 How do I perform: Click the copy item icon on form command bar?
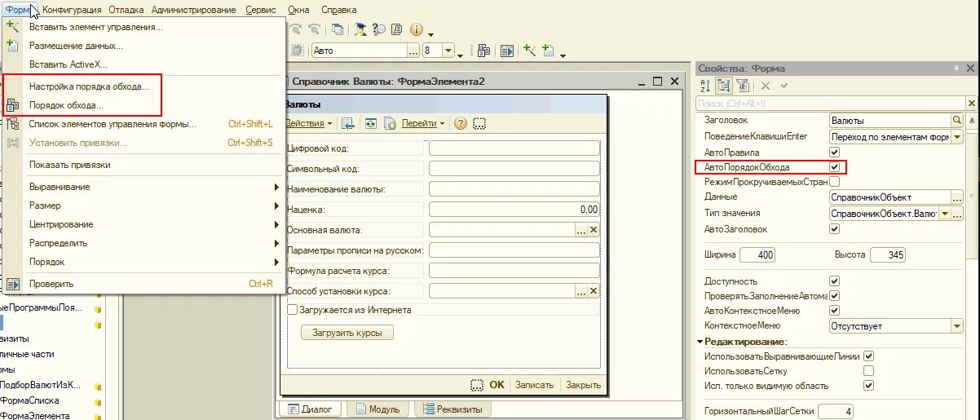click(x=390, y=123)
